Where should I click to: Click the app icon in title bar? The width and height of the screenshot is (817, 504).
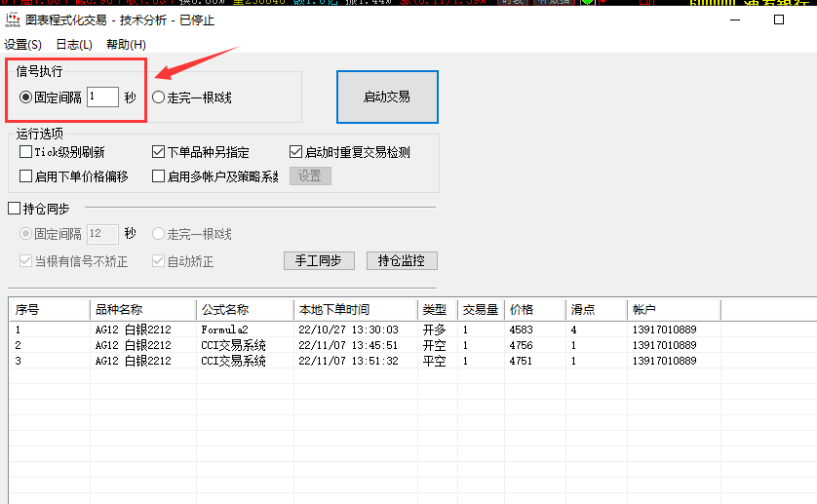click(x=13, y=19)
